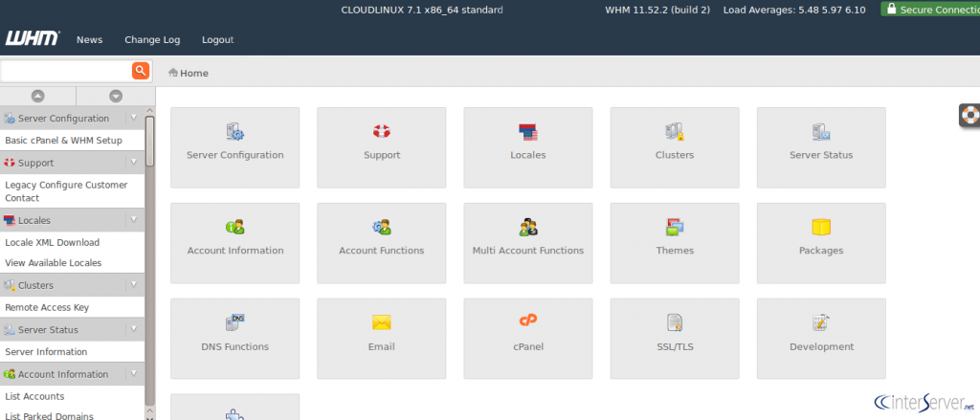980x420 pixels.
Task: Open the News menu item
Action: [x=89, y=39]
